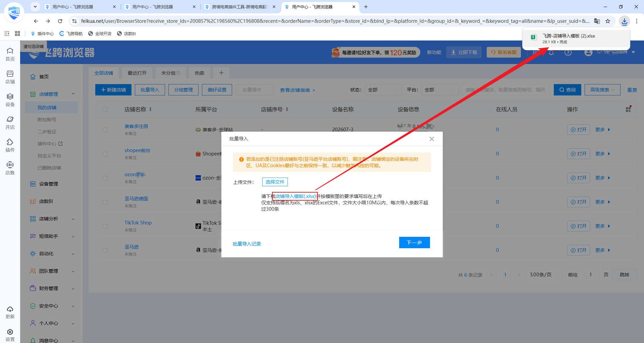Open the 批量导入记录 link
The width and height of the screenshot is (644, 343).
coord(247,244)
